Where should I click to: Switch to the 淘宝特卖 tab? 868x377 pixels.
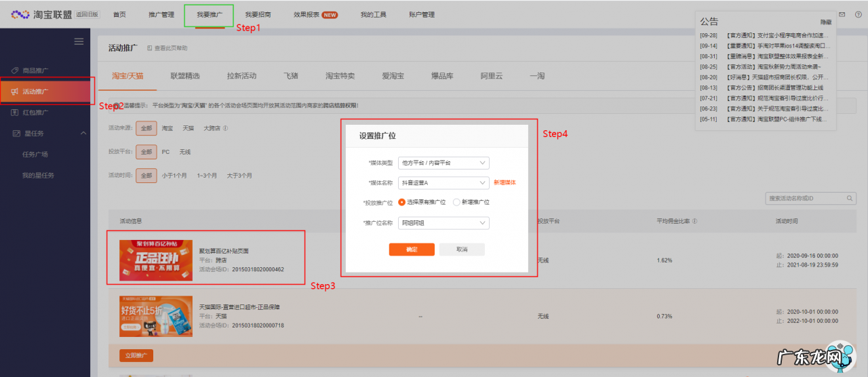[x=340, y=76]
